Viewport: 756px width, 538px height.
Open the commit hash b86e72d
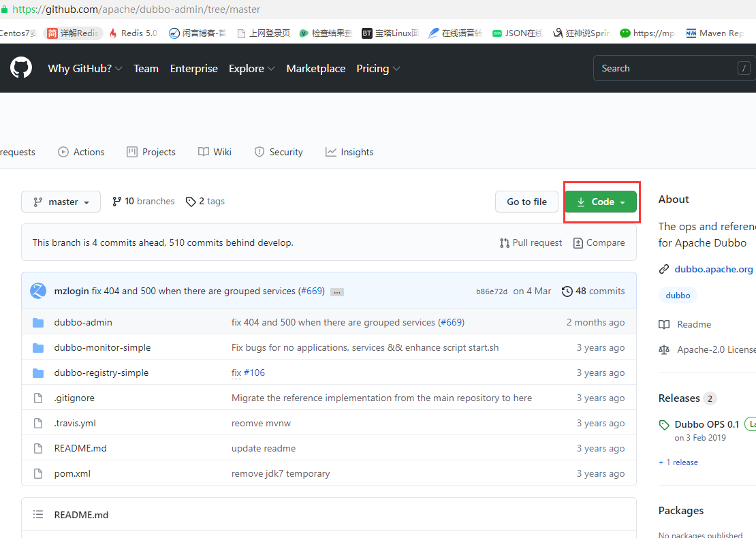click(491, 291)
